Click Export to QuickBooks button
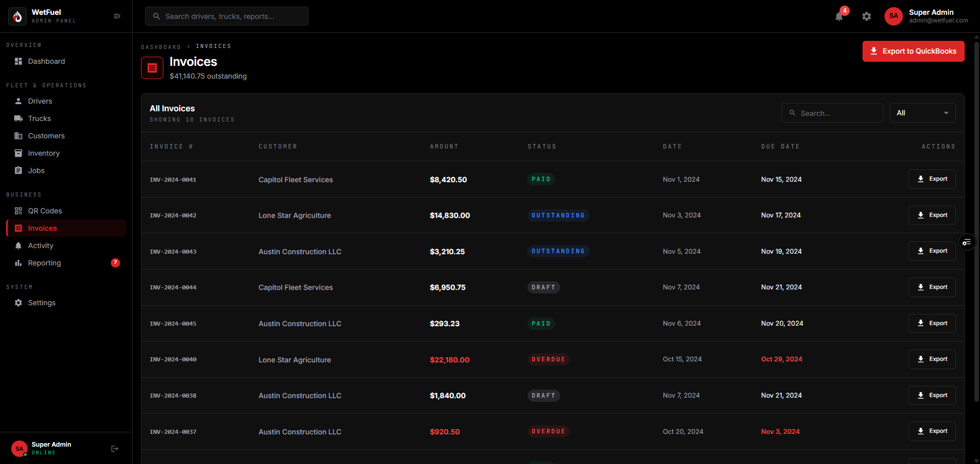 point(913,51)
